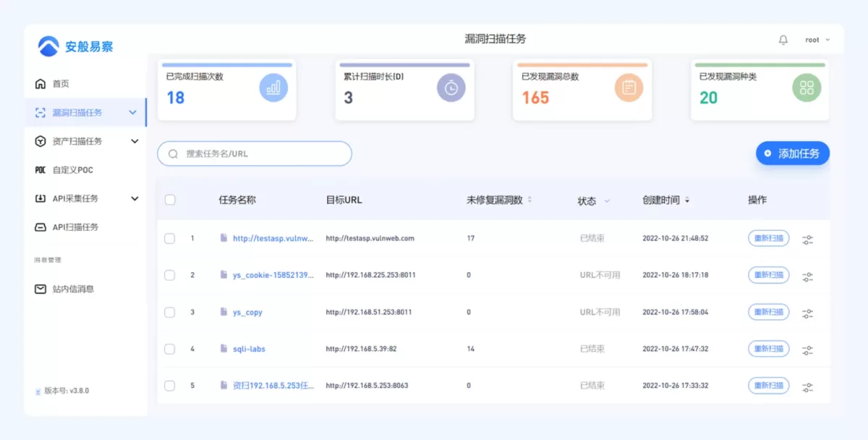This screenshot has width=868, height=440.
Task: Click file icon beside ys_cookie task
Action: click(x=224, y=275)
